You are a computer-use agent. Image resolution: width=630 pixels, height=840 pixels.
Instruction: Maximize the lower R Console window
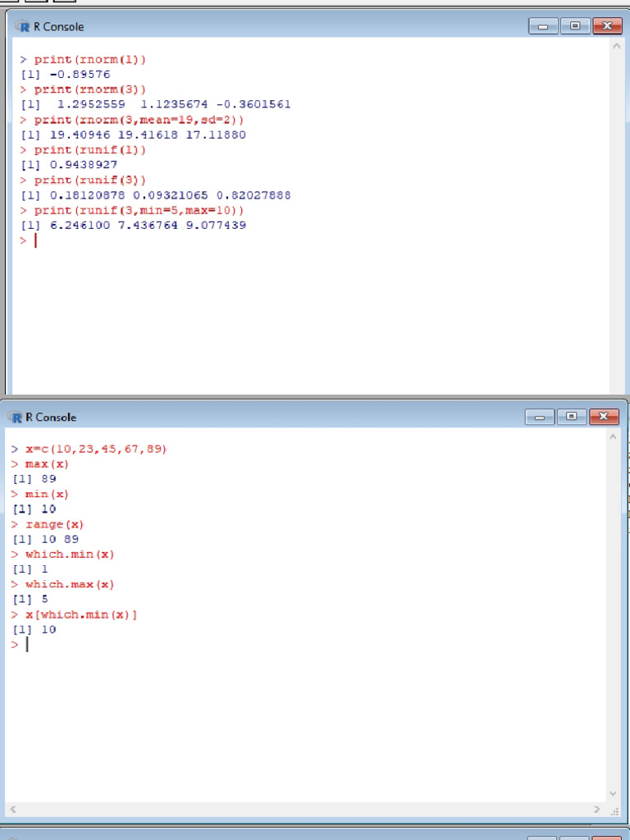(572, 416)
